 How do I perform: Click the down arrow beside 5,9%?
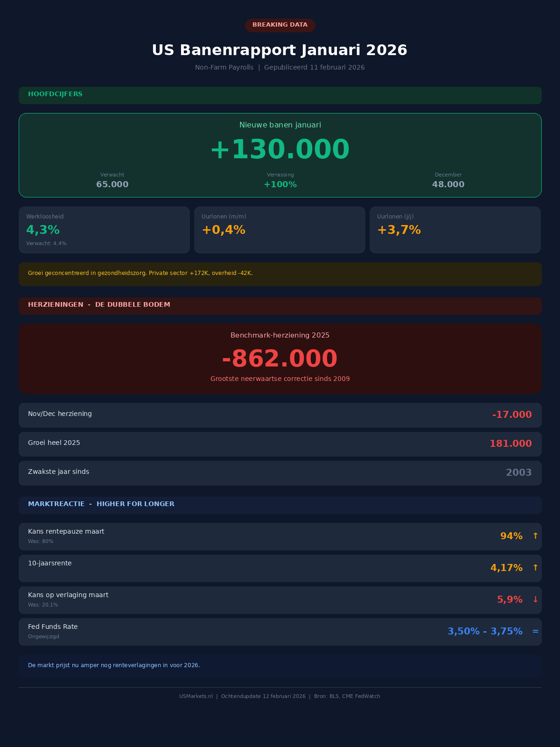[x=535, y=599]
